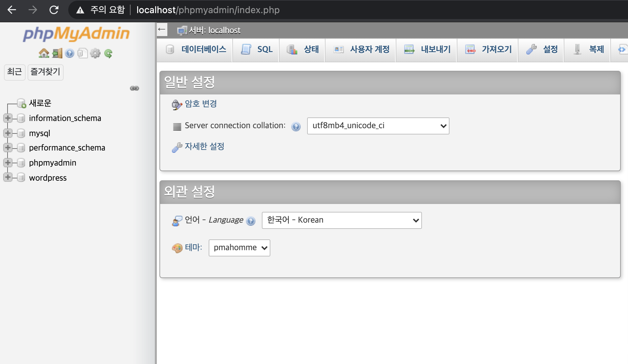This screenshot has width=628, height=364.
Task: Open the Language dropdown showing Korean
Action: pyautogui.click(x=342, y=220)
